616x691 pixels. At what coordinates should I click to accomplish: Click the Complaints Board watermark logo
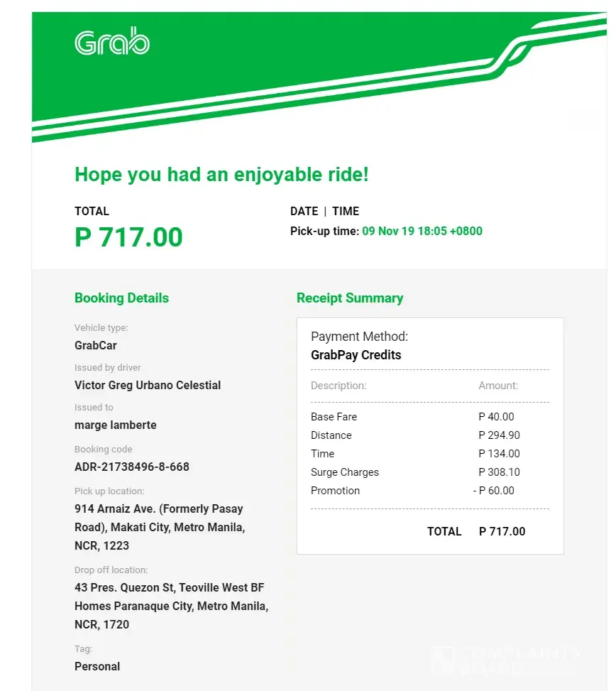point(506,660)
